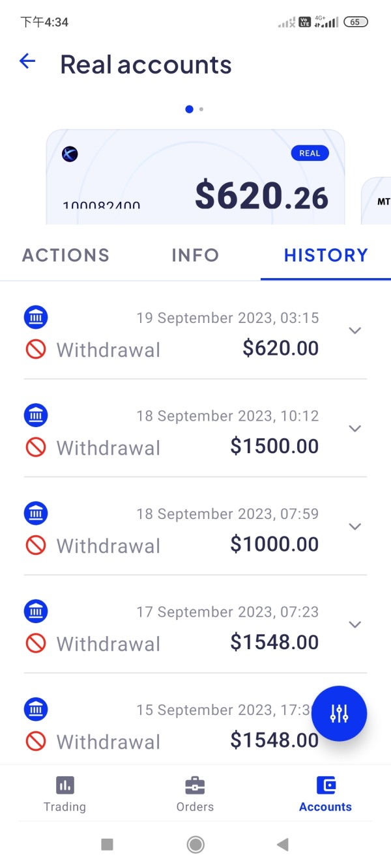Tap the second page indicator dot
The height and width of the screenshot is (868, 391).
point(201,109)
